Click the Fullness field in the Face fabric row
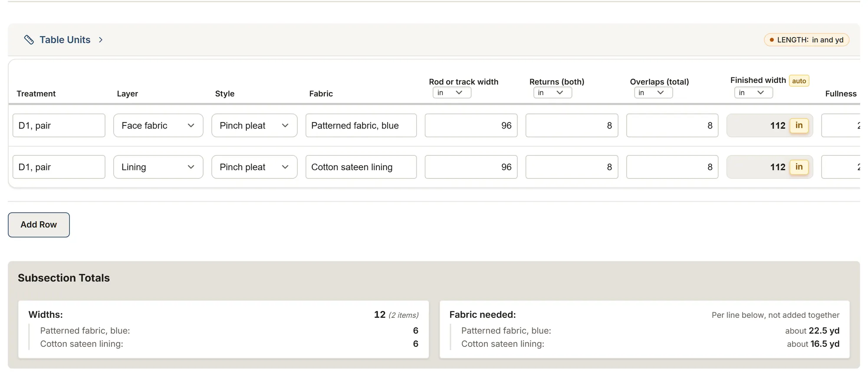868x376 pixels. (x=841, y=125)
